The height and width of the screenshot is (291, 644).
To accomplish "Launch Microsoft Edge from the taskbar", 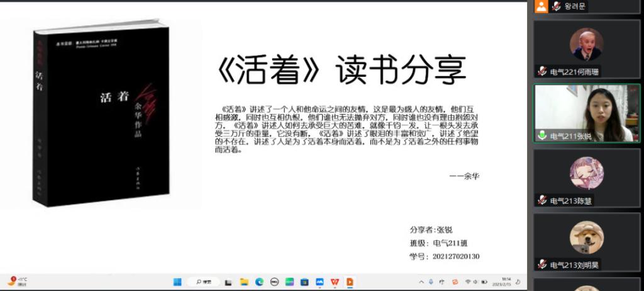I will [259, 282].
